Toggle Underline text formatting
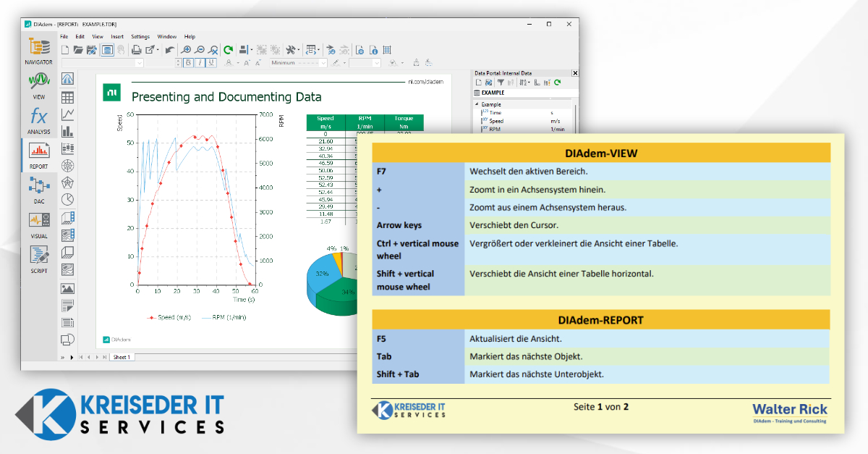 coord(211,63)
